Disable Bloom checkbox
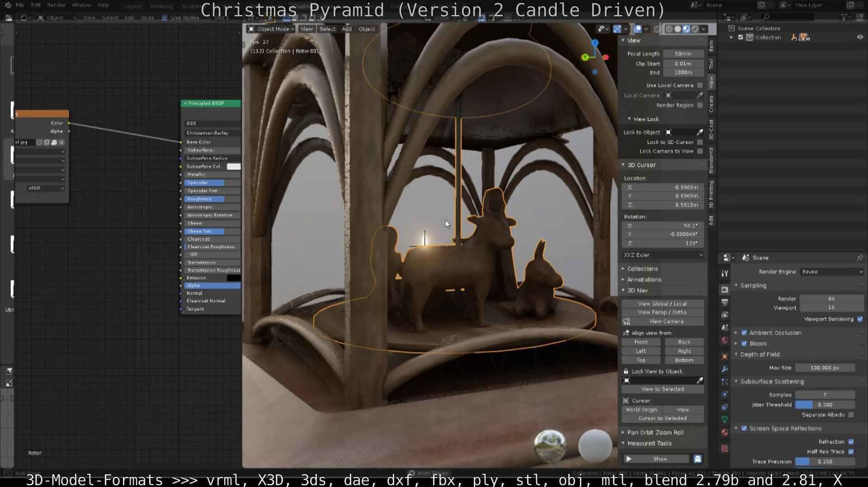 [744, 344]
